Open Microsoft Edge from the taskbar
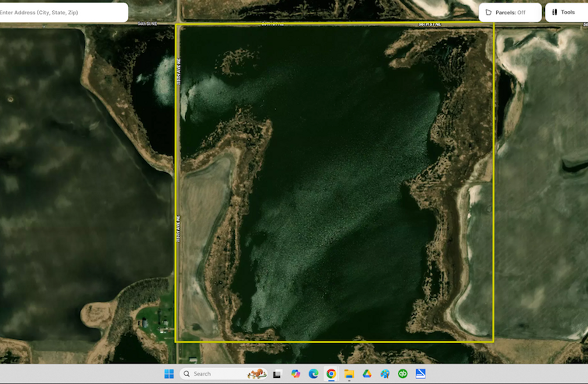 [313, 374]
